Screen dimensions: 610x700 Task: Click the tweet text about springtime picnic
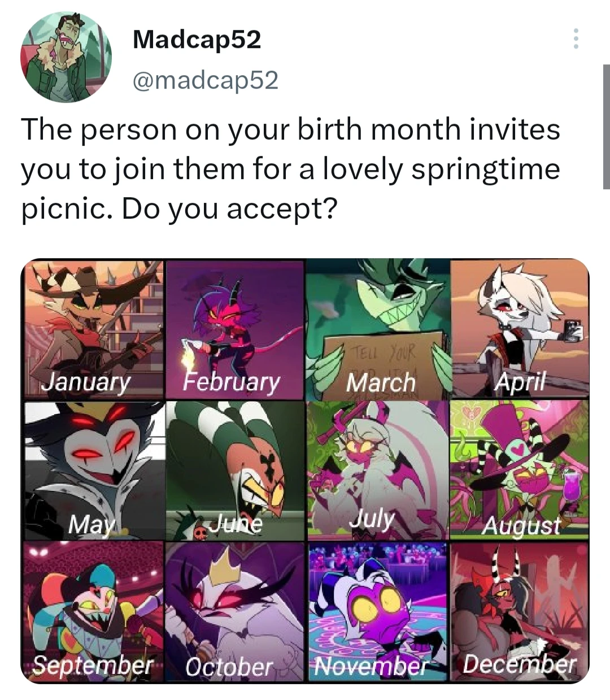pos(291,169)
